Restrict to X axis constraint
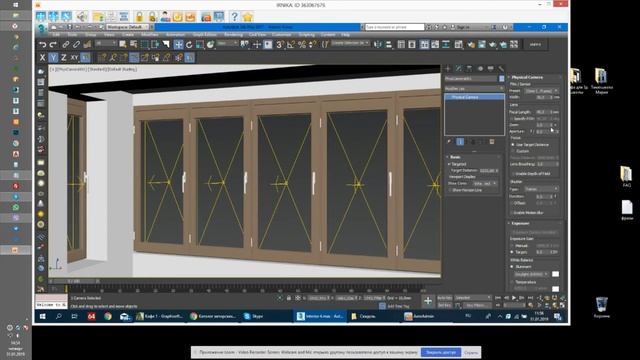 (42, 58)
